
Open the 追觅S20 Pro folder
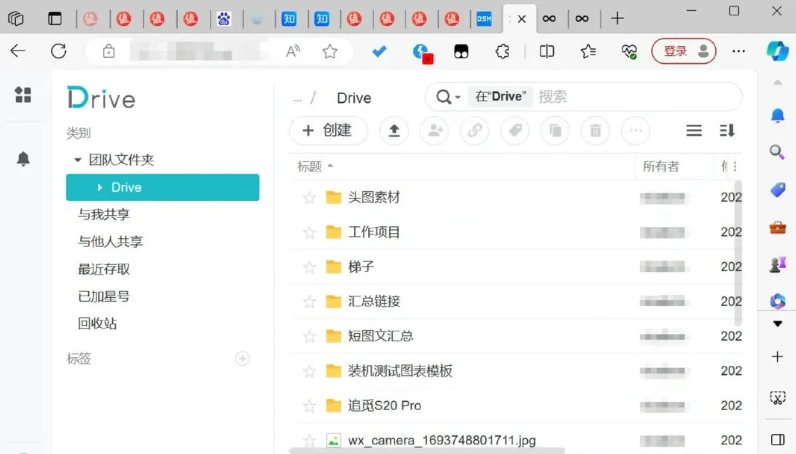(384, 406)
